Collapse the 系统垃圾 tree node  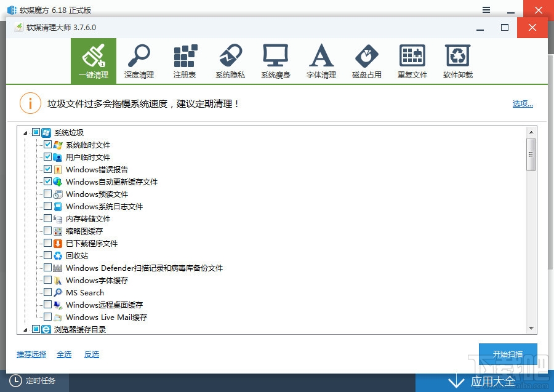tap(25, 133)
